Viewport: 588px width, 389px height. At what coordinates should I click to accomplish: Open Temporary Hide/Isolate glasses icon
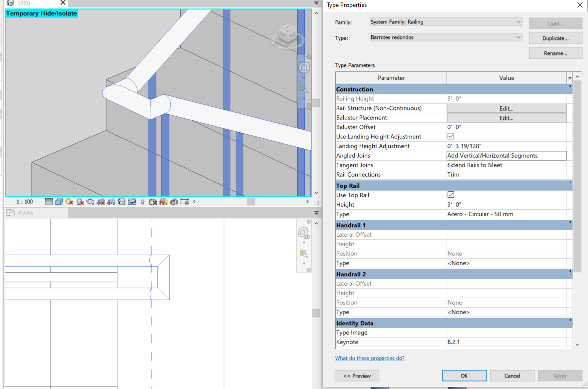click(133, 201)
